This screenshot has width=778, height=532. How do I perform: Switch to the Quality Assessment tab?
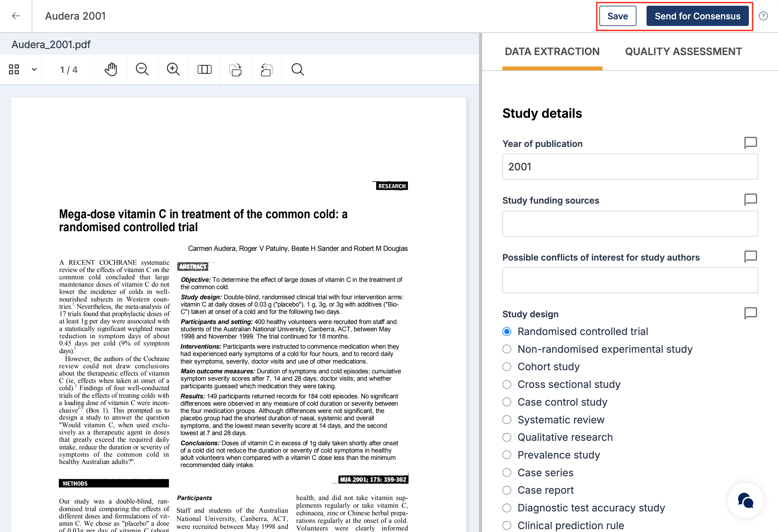[x=683, y=52]
